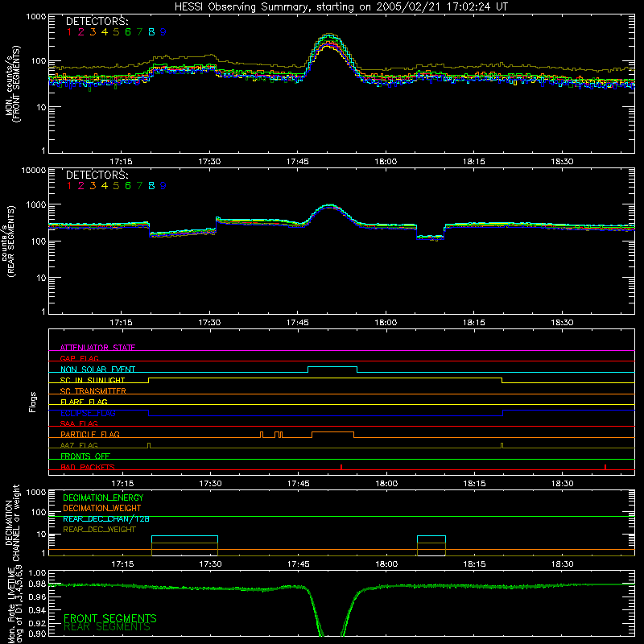This screenshot has height=644, width=644.
Task: Click detector number 1 in front segments legend
Action: pyautogui.click(x=69, y=32)
